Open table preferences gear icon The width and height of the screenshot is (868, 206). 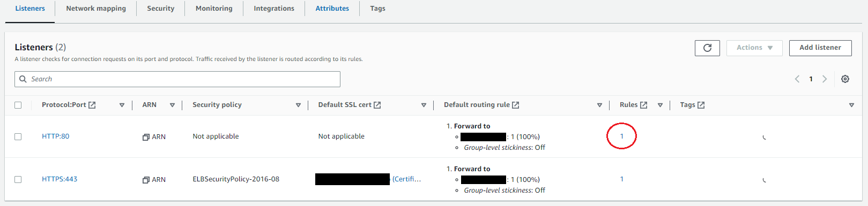coord(845,79)
